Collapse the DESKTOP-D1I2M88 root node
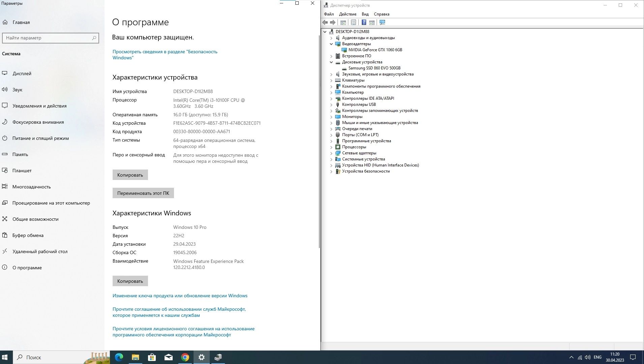Screen dimensions: 644x364 pyautogui.click(x=325, y=32)
